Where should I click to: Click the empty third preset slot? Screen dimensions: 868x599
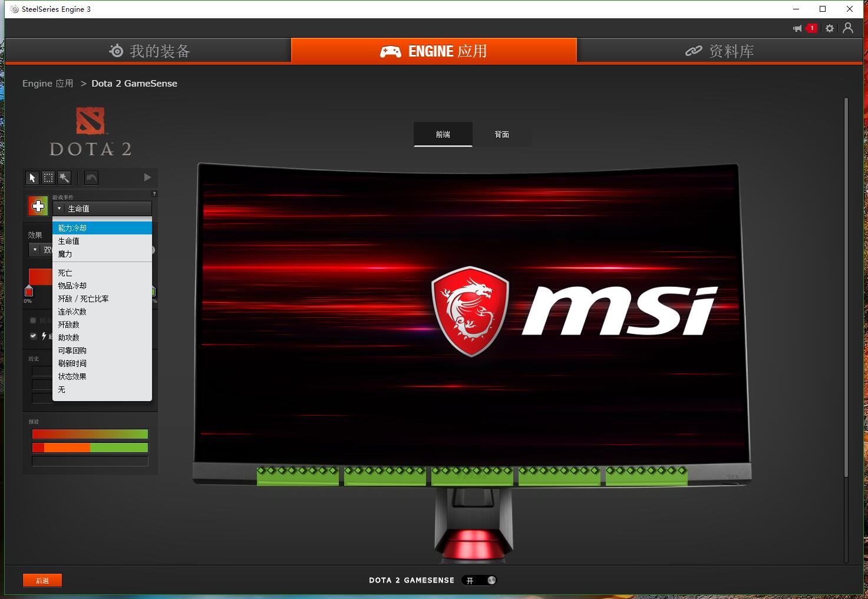(90, 461)
